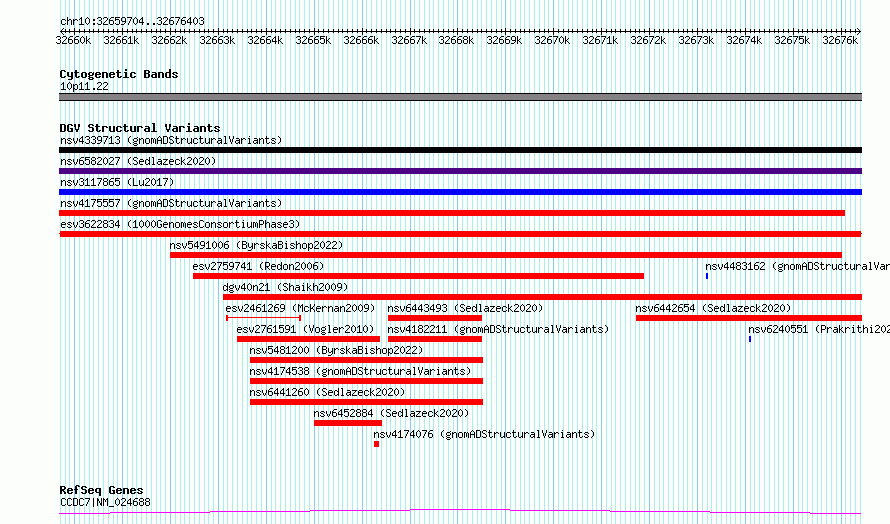The image size is (890, 524).
Task: Click the small nsv4174076 variant marker
Action: click(x=376, y=444)
